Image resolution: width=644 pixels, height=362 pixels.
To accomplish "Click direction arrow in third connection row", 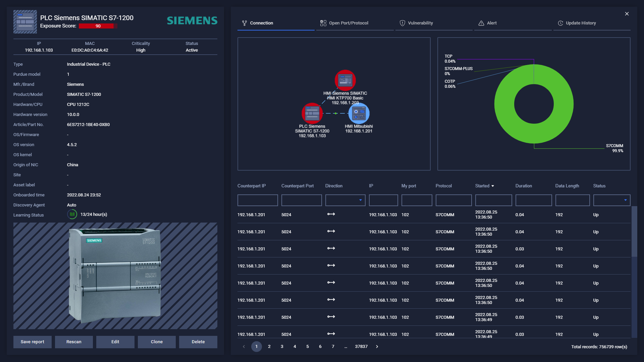I will point(331,248).
